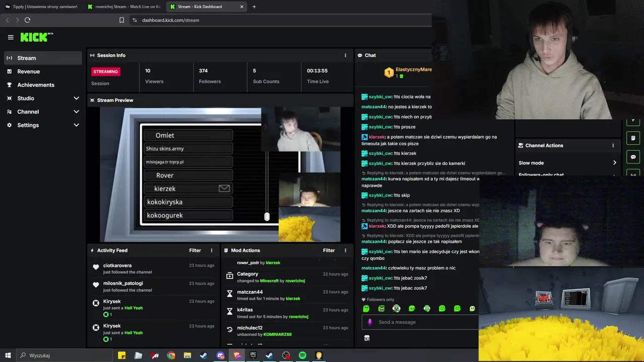The height and width of the screenshot is (362, 644).
Task: Click the 374 Followers stat
Action: [x=210, y=76]
